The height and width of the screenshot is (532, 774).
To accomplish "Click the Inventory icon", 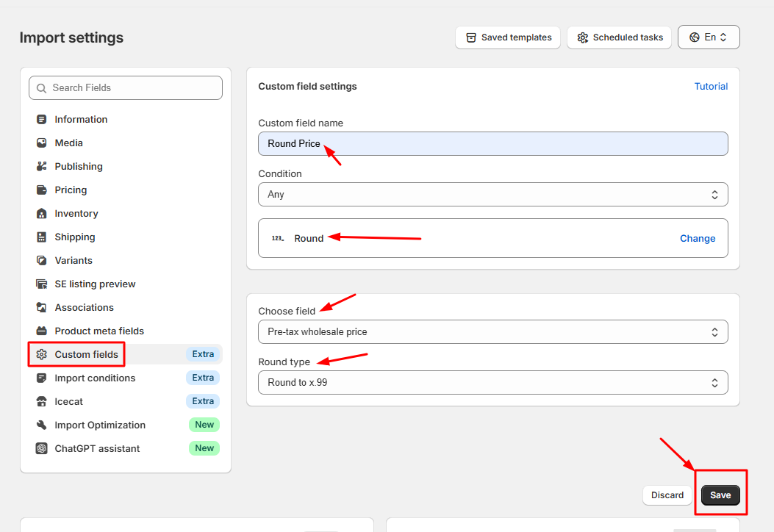I will (41, 214).
